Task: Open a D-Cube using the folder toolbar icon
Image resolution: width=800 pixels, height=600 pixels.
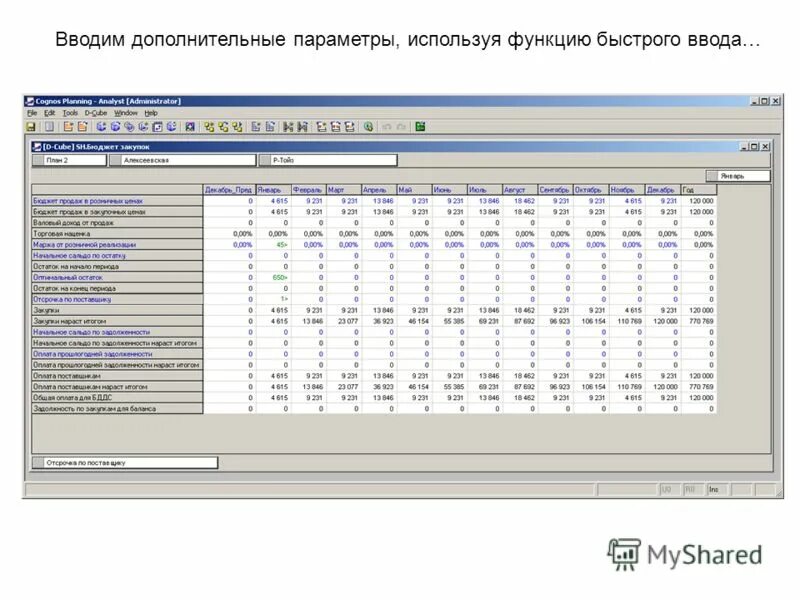Action: click(68, 125)
